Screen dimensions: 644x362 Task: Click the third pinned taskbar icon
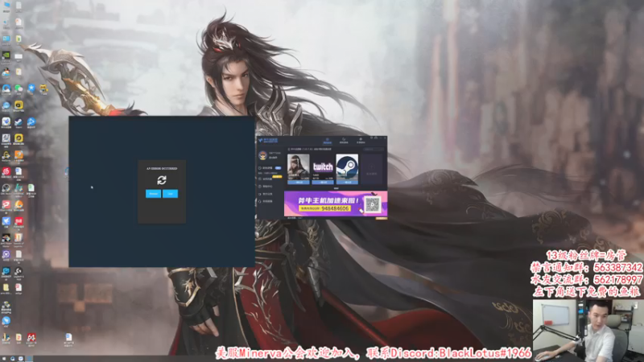point(21,358)
